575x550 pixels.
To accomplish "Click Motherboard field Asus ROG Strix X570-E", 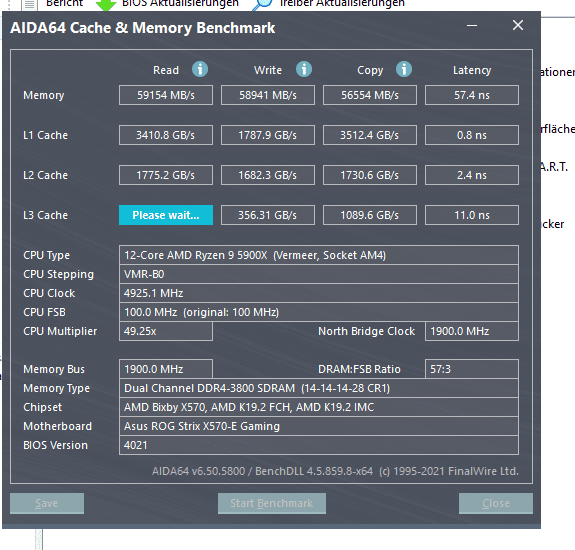I will tap(319, 426).
